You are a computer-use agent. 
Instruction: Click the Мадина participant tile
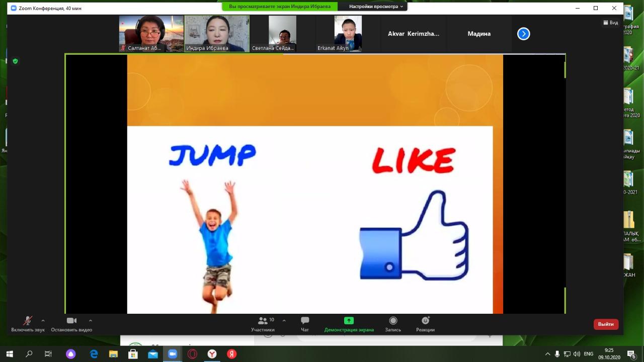tap(479, 34)
